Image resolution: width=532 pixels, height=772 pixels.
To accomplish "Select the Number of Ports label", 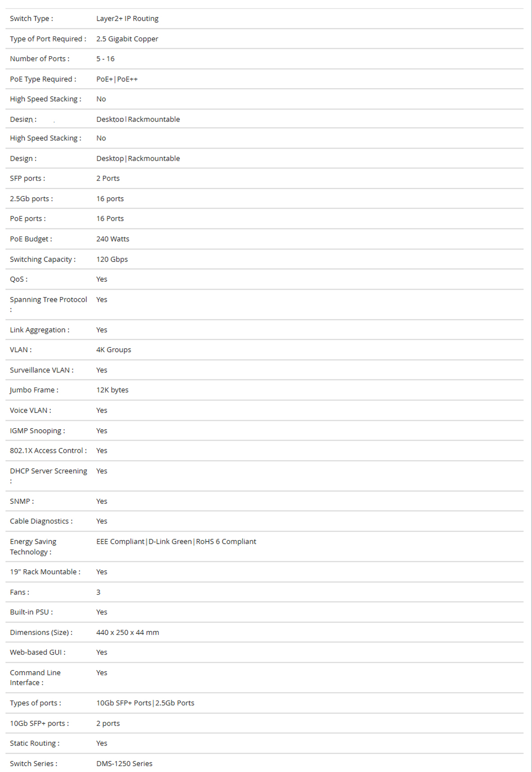I will [40, 59].
